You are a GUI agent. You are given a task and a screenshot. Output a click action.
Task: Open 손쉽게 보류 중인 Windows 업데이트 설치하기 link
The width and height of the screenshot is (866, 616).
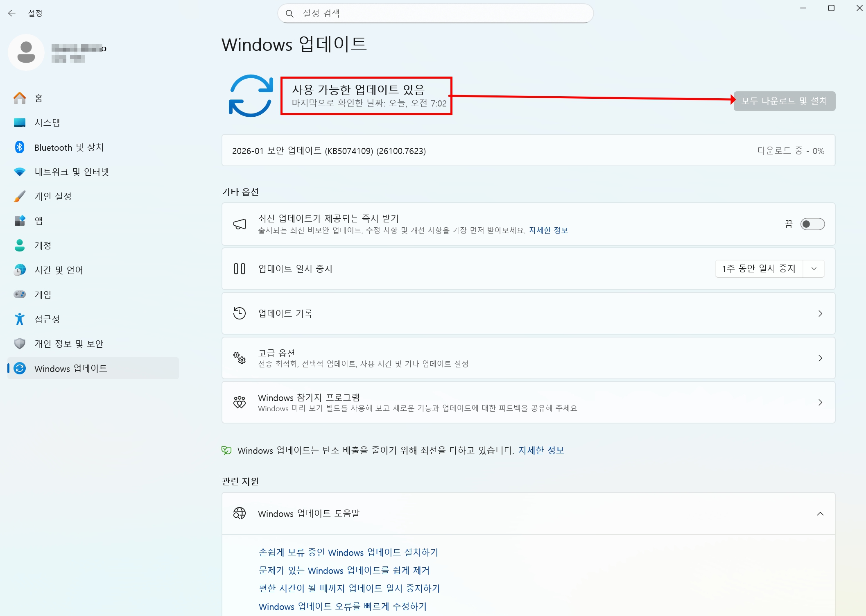point(348,552)
